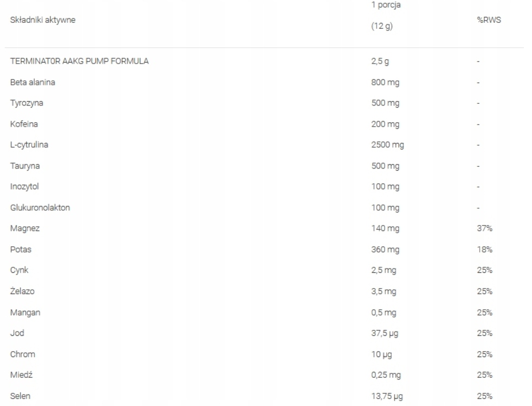Select the Inozytol ingredient

(25, 186)
